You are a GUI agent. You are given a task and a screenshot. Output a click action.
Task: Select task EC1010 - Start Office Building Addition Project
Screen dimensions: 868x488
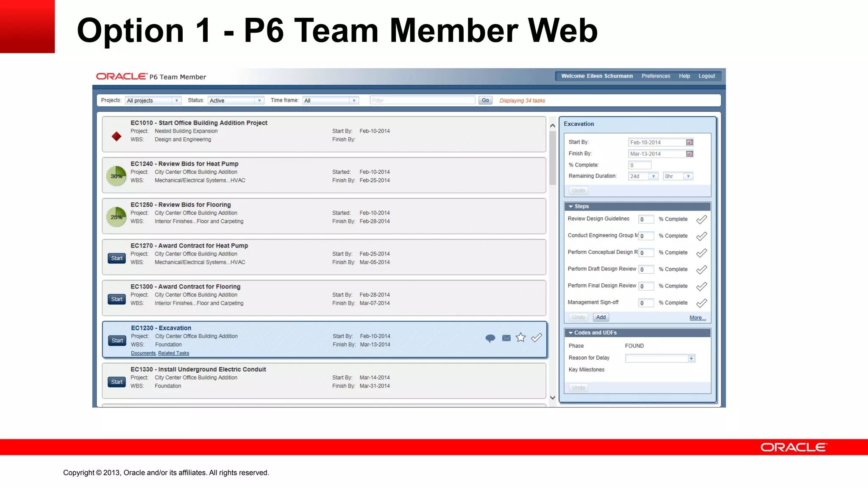[324, 134]
